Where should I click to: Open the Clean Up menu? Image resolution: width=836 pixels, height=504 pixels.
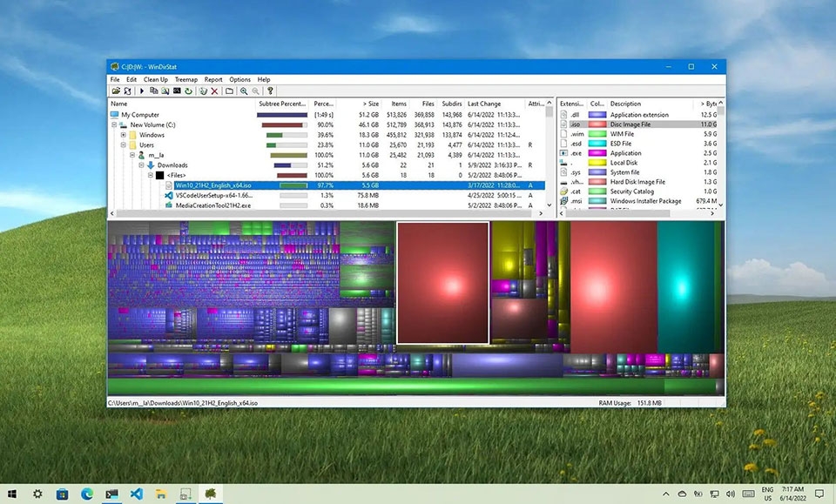pos(156,79)
